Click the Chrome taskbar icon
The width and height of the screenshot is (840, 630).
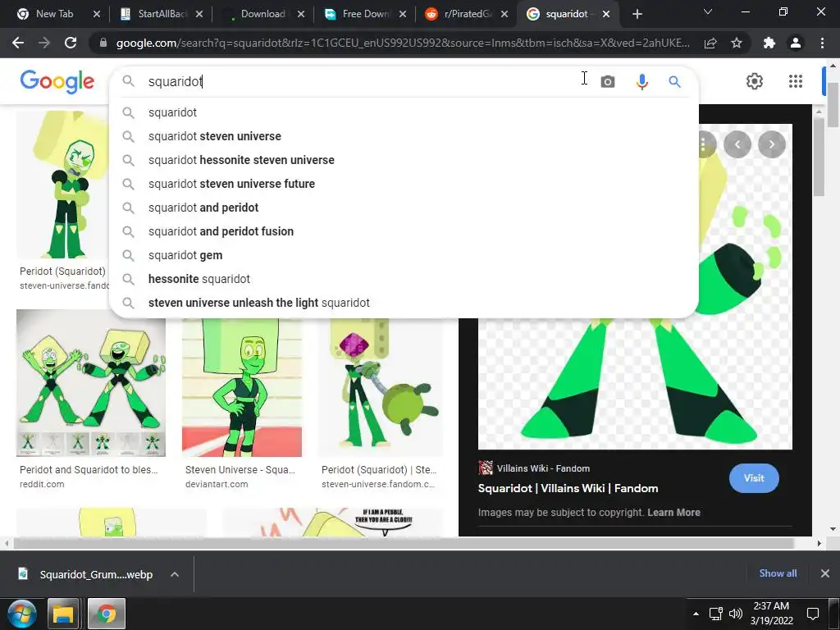click(x=106, y=614)
